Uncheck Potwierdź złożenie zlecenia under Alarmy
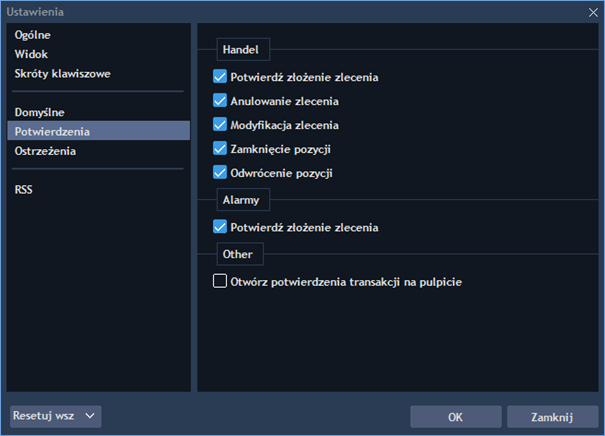605x436 pixels. tap(221, 227)
